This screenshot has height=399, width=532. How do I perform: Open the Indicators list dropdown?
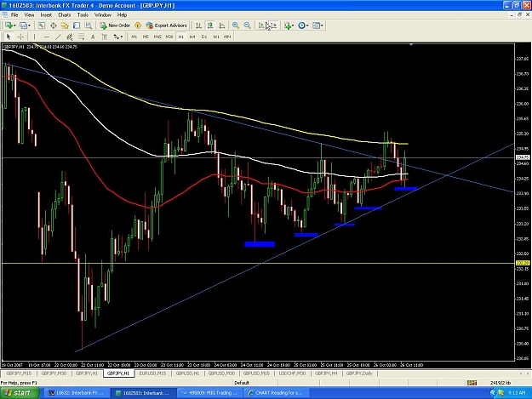(x=289, y=26)
